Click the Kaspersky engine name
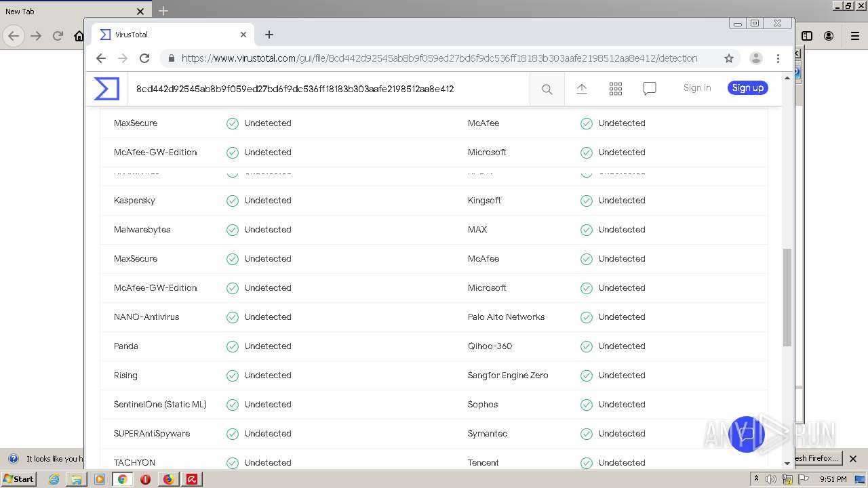This screenshot has height=488, width=868. click(134, 201)
